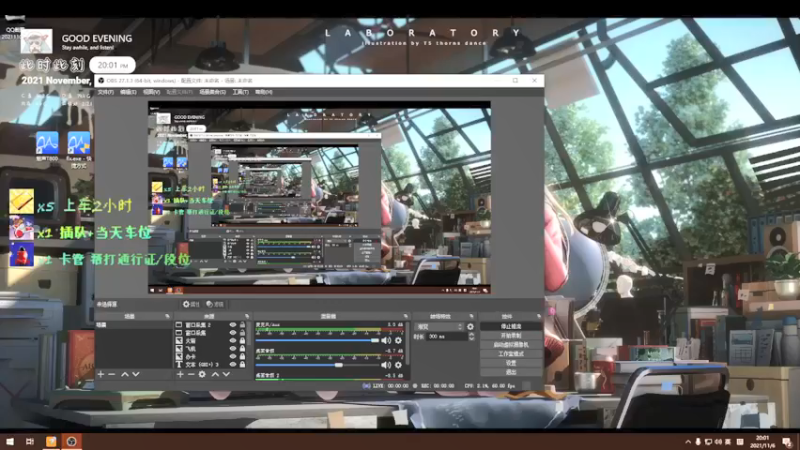Viewport: 800px width, 450px height.
Task: Open the notification center in system tray
Action: (x=787, y=442)
